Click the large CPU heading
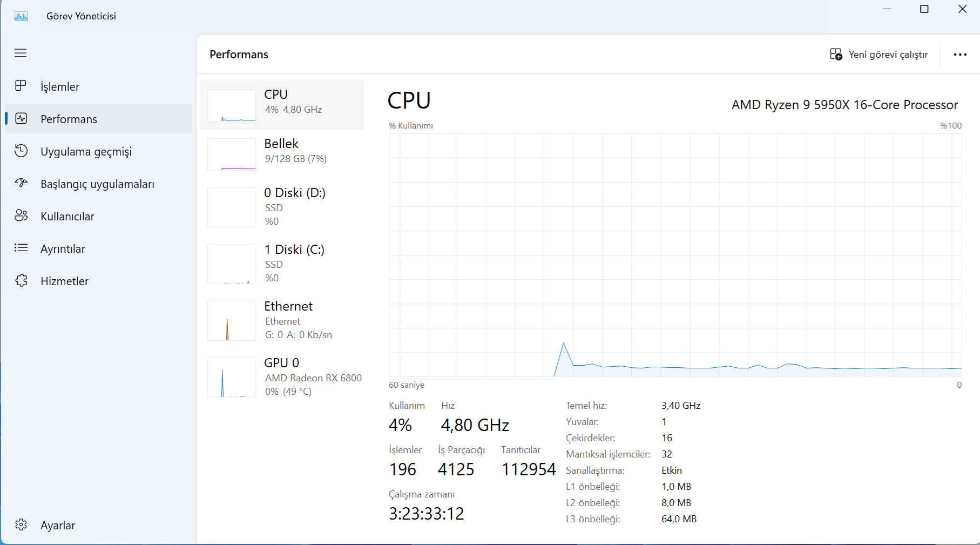The height and width of the screenshot is (545, 980). click(409, 100)
